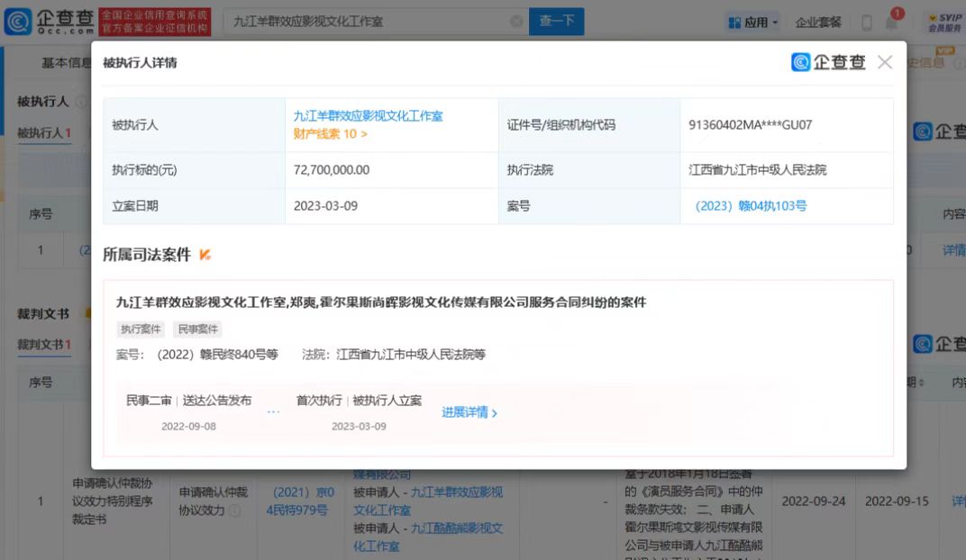Select the 2022-09-24 date in background table
The image size is (966, 560).
pos(813,501)
